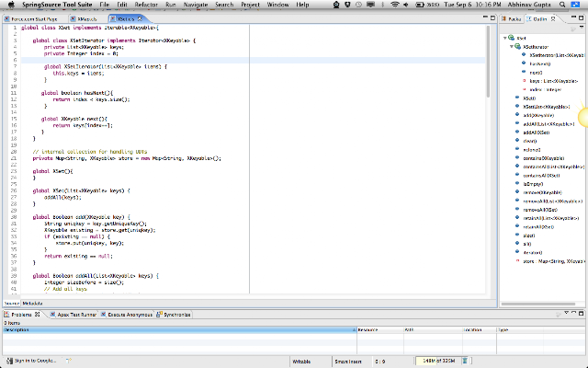Switch to the Execute Anonymous tab
588x368 pixels.
pos(127,315)
